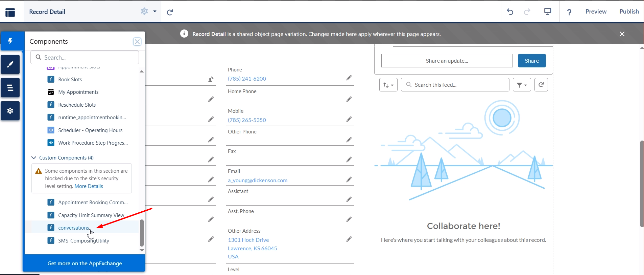644x275 pixels.
Task: Select the conversations custom component
Action: pyautogui.click(x=74, y=228)
